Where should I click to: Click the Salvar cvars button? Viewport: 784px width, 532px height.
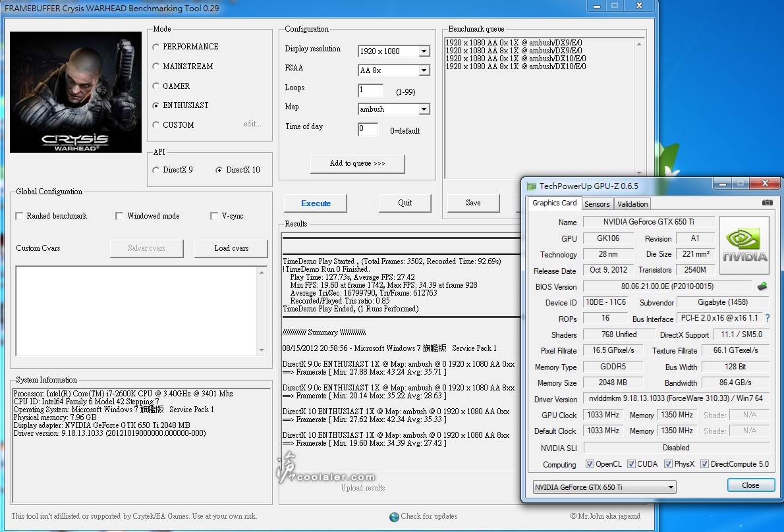[146, 248]
